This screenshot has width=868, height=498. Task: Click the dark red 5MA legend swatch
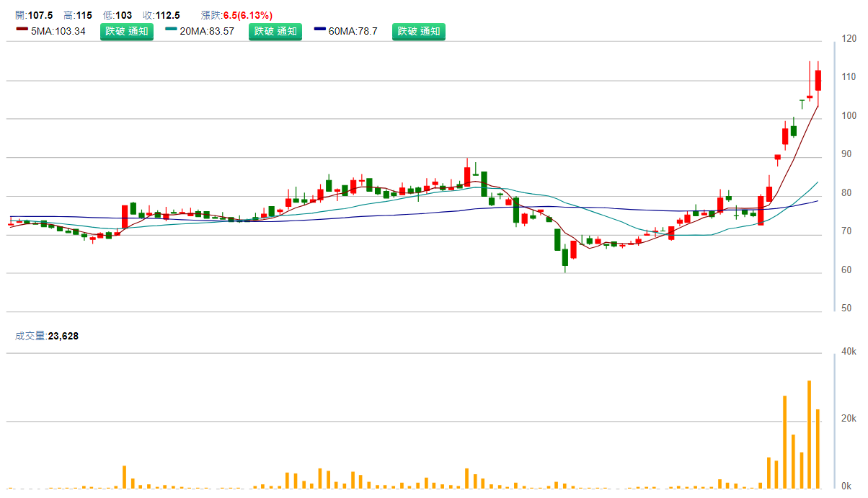tap(22, 30)
